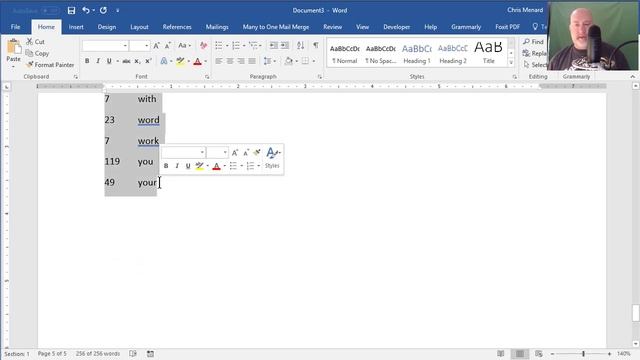This screenshot has height=360, width=640.
Task: Decrease paragraph indent
Action: (273, 45)
